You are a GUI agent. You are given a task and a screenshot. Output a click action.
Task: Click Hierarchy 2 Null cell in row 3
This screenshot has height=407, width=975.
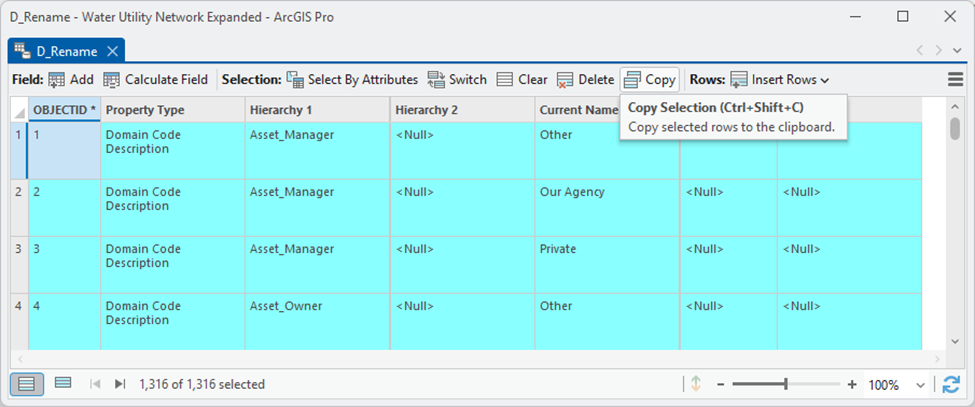pos(462,265)
